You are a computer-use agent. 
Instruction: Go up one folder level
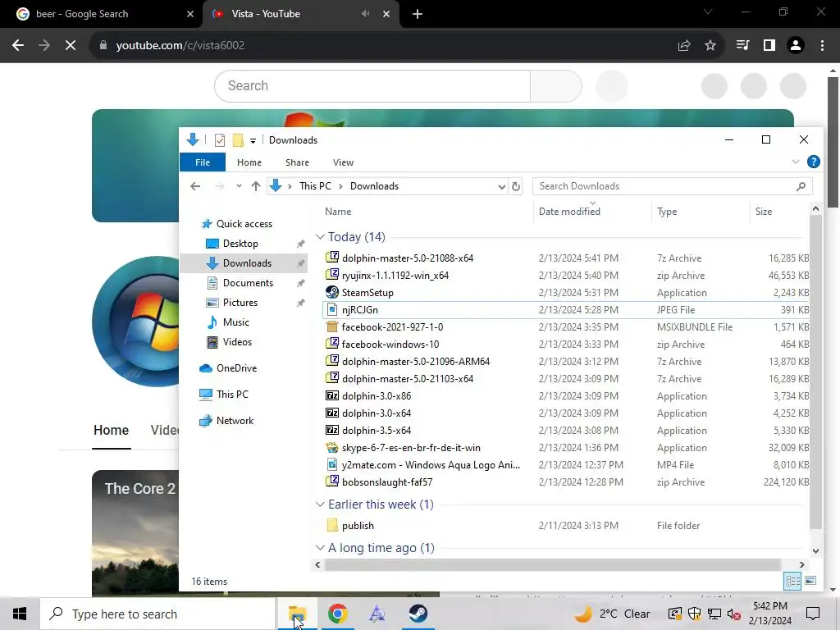point(256,186)
